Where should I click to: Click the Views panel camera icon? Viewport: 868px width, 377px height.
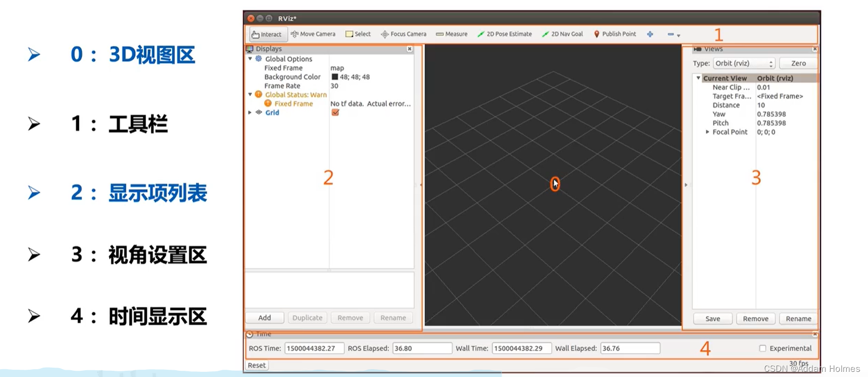(698, 49)
